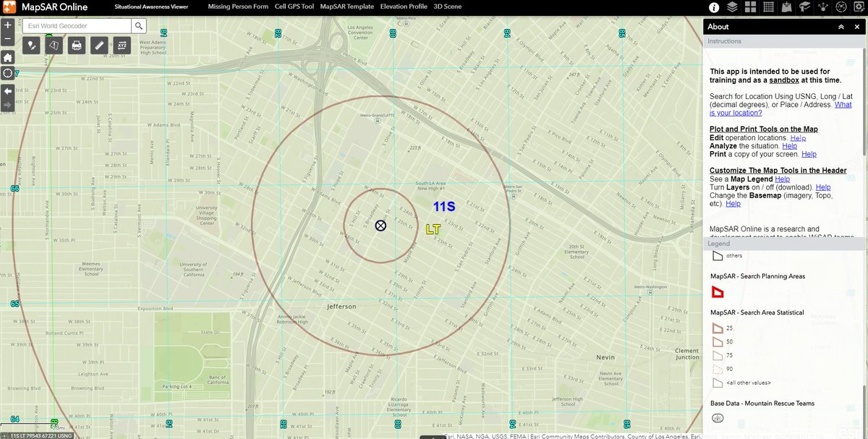
Task: Click the 50 statistical area legend swatch
Action: click(x=718, y=341)
